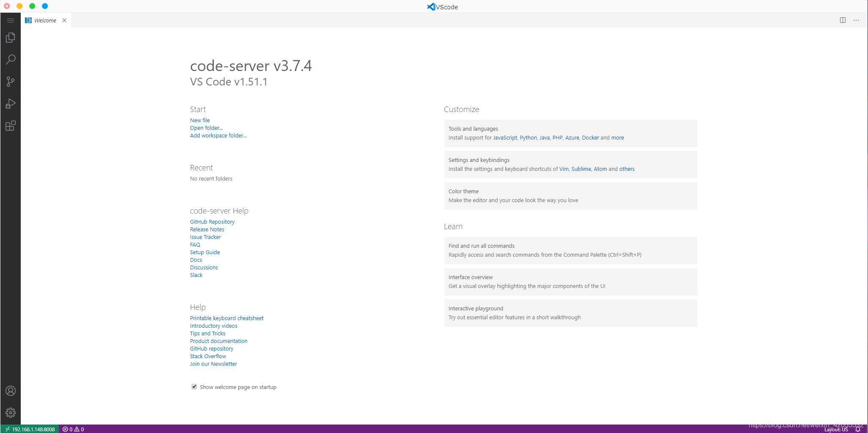Open the Manage gear icon
This screenshot has width=868, height=433.
[x=11, y=413]
